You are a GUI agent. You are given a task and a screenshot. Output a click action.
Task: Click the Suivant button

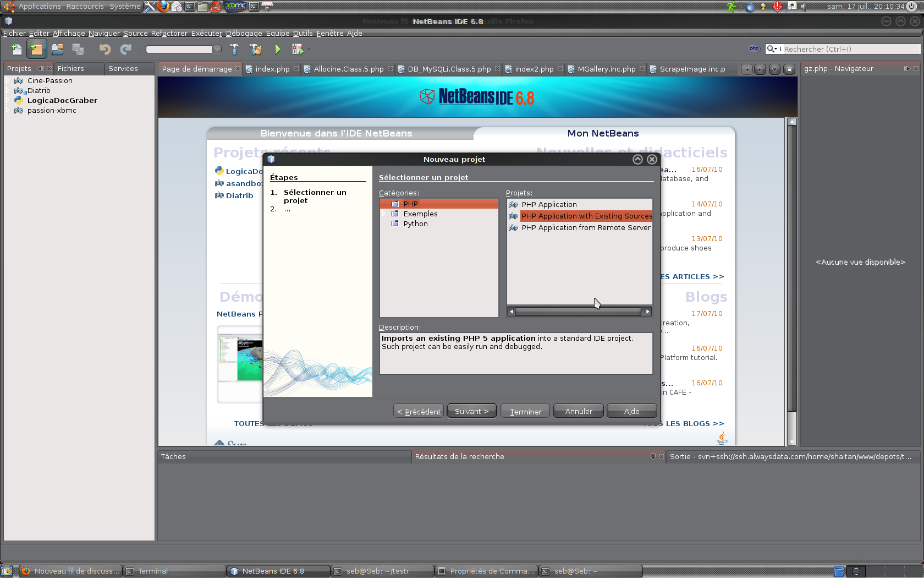point(472,411)
